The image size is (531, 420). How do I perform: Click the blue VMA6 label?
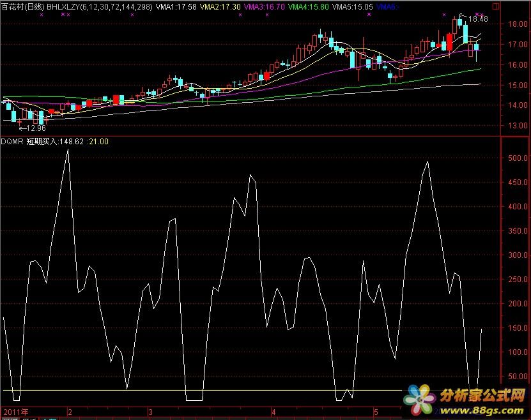387,7
